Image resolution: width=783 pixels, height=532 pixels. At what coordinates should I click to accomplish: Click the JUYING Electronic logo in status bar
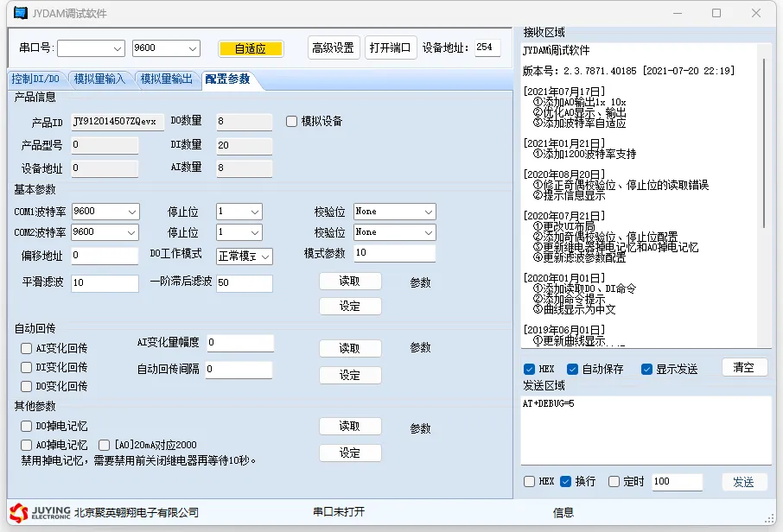tap(40, 512)
